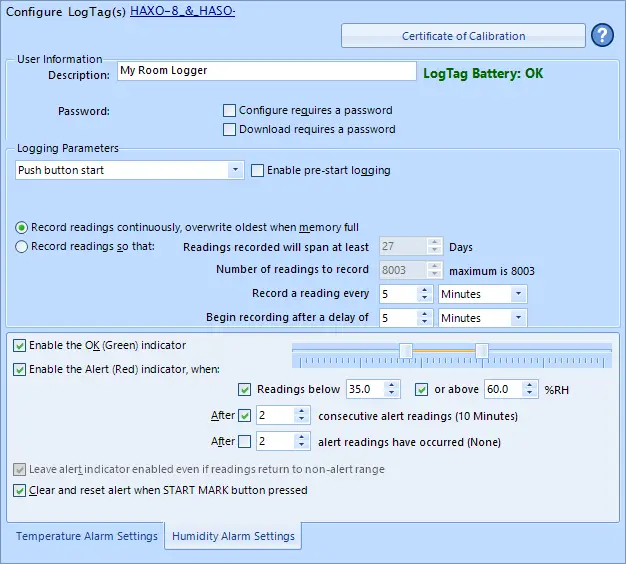Decrease consecutive alert readings count
Screen dimensions: 626x564
click(x=301, y=420)
